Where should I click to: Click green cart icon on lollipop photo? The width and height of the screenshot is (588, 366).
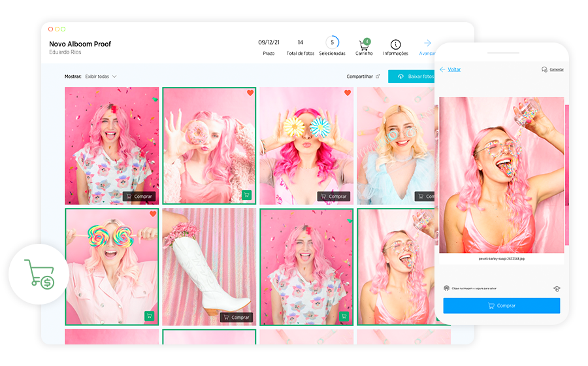click(149, 316)
